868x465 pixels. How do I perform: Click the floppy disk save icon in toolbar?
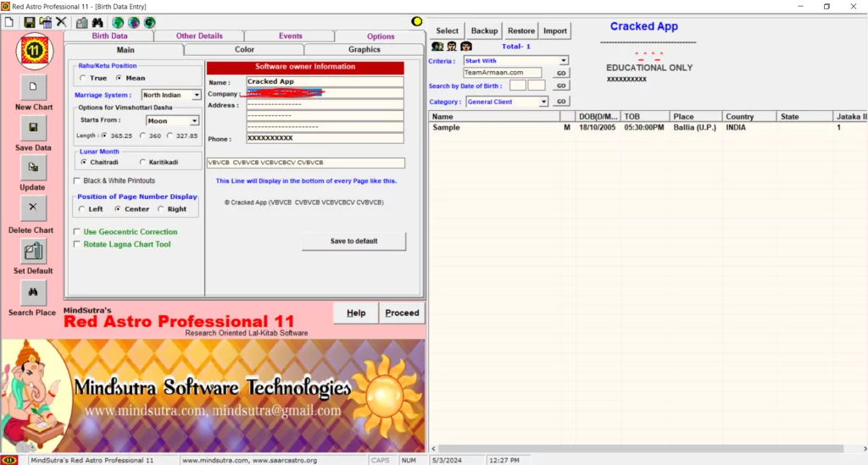(30, 22)
